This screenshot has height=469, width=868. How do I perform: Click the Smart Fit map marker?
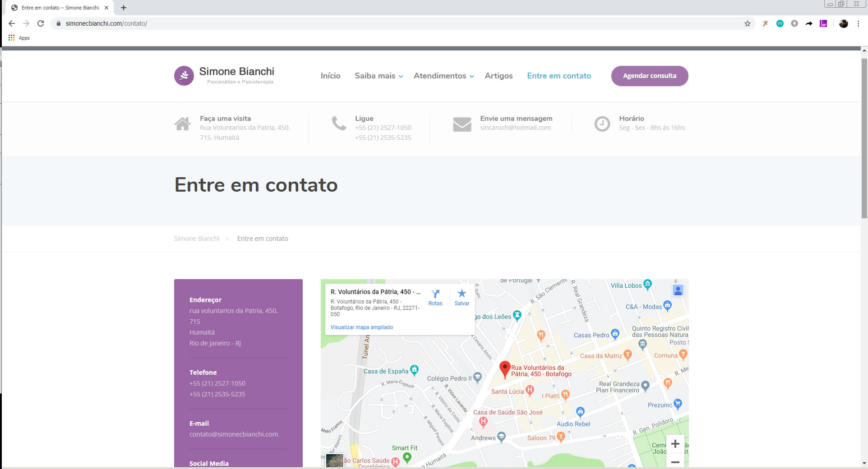coord(407,458)
